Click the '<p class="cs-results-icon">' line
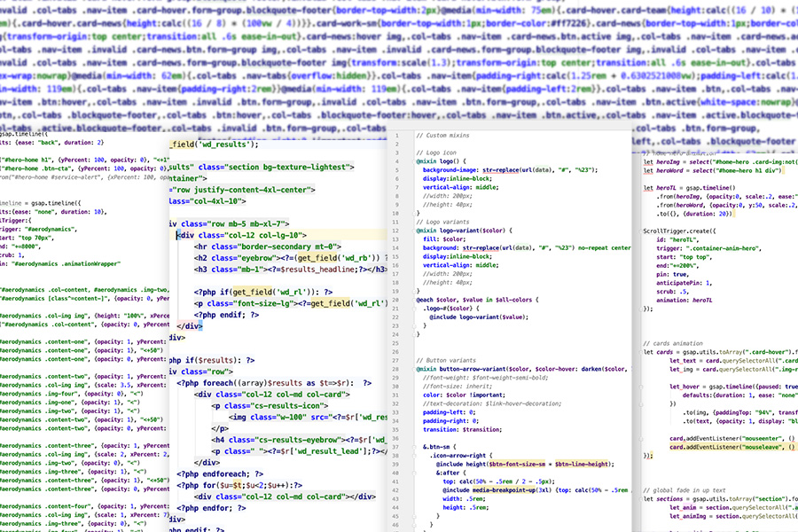Screen dimensions: 798x532 pos(270,406)
